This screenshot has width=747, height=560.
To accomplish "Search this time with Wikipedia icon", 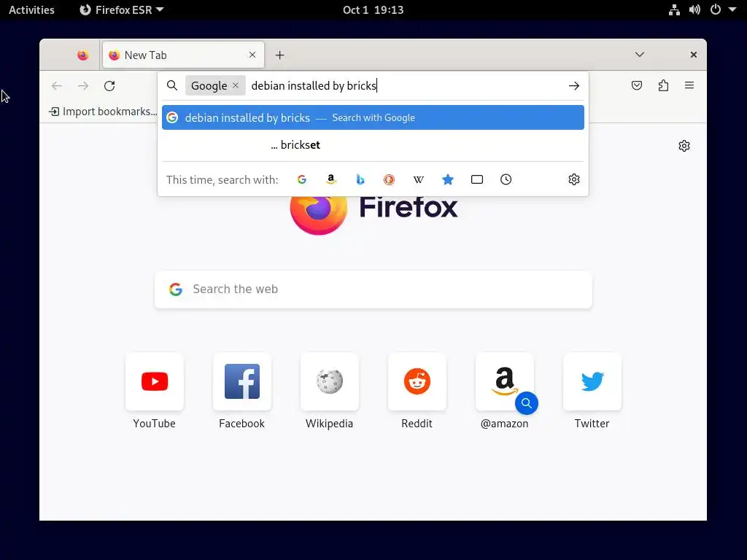I will [x=418, y=179].
